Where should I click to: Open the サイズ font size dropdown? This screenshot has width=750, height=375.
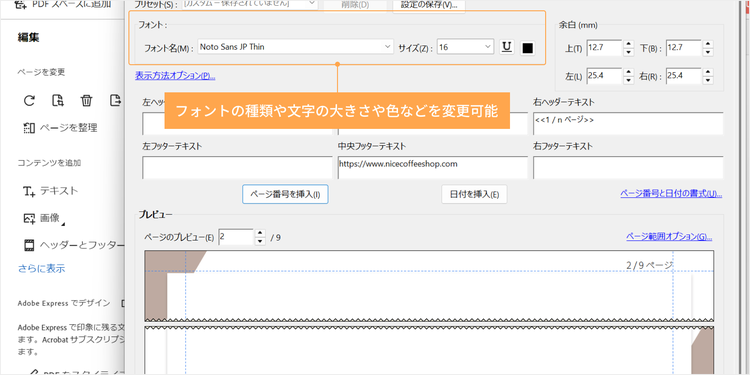tap(465, 47)
